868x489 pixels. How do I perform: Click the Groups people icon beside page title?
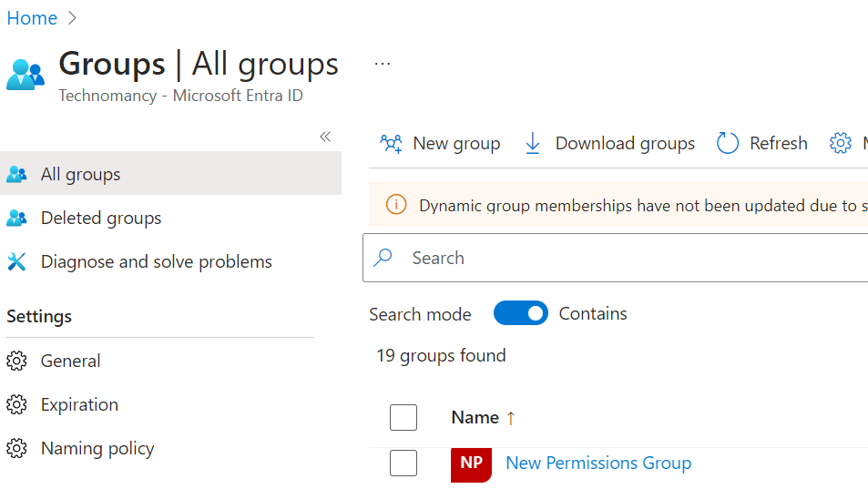(25, 75)
